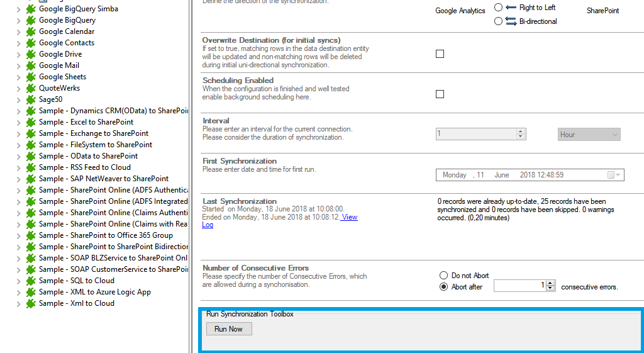Select Sample - Excel to SharePoint connection
Image resolution: width=644 pixels, height=353 pixels.
coord(86,122)
